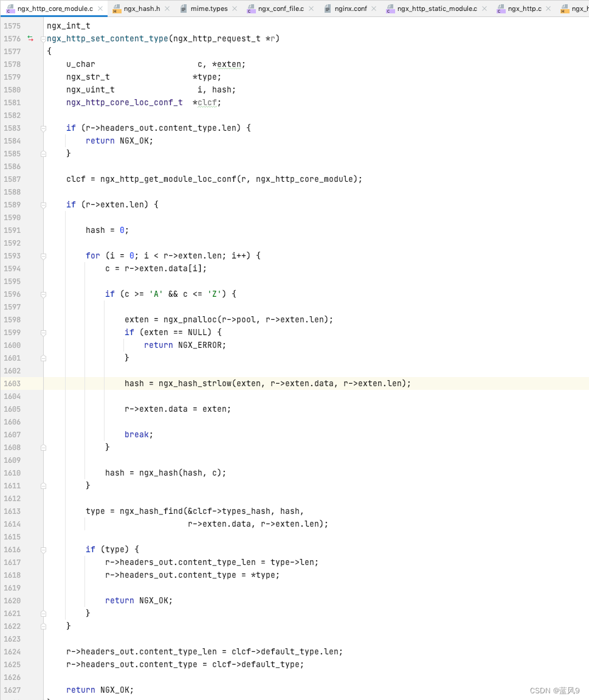Image resolution: width=589 pixels, height=700 pixels.
Task: Click the recursive call gutter icon beside line 1576
Action: (29, 38)
